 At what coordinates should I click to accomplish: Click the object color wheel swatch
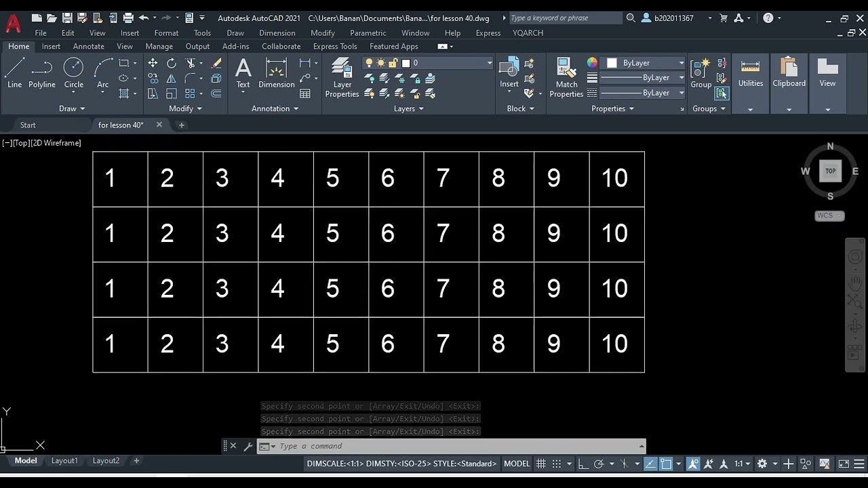click(x=592, y=63)
